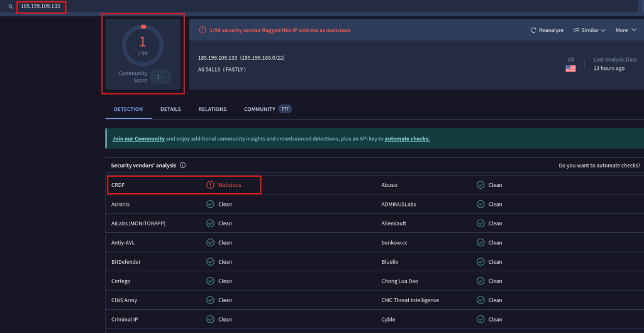Follow the automate checks link in the banner

[407, 138]
